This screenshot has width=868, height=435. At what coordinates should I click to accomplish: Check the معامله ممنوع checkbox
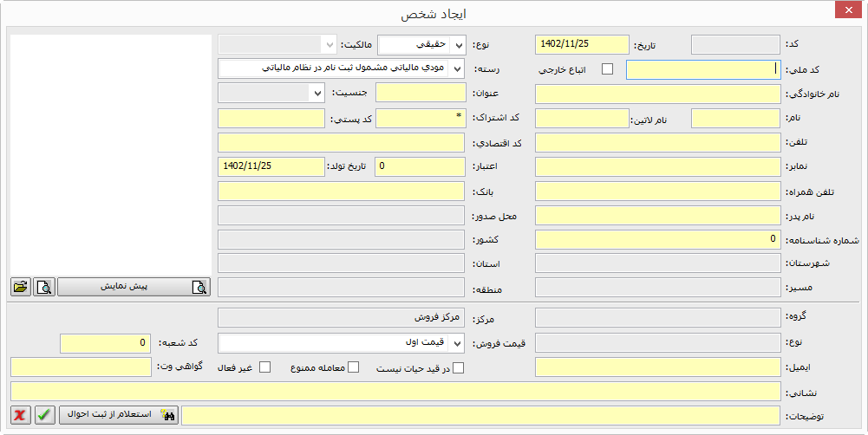353,367
